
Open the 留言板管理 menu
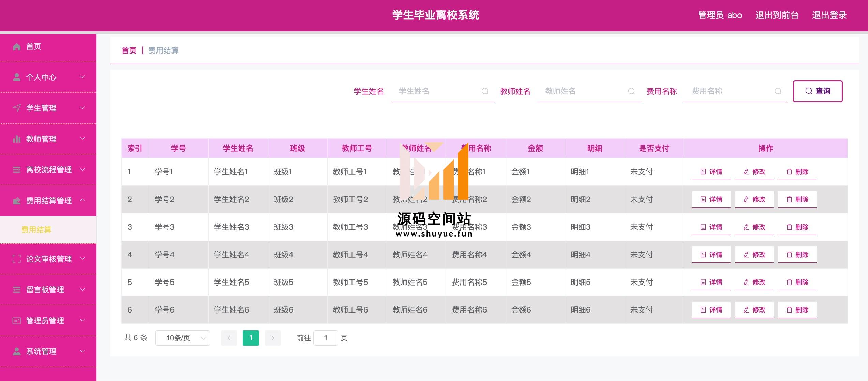point(45,290)
